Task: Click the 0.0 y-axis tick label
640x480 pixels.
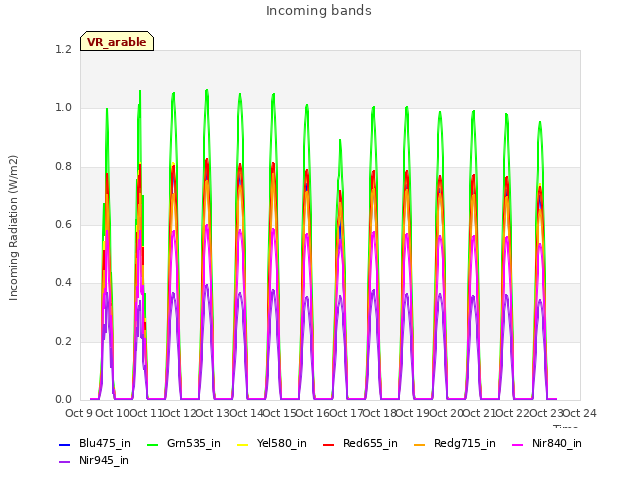Action: 64,400
